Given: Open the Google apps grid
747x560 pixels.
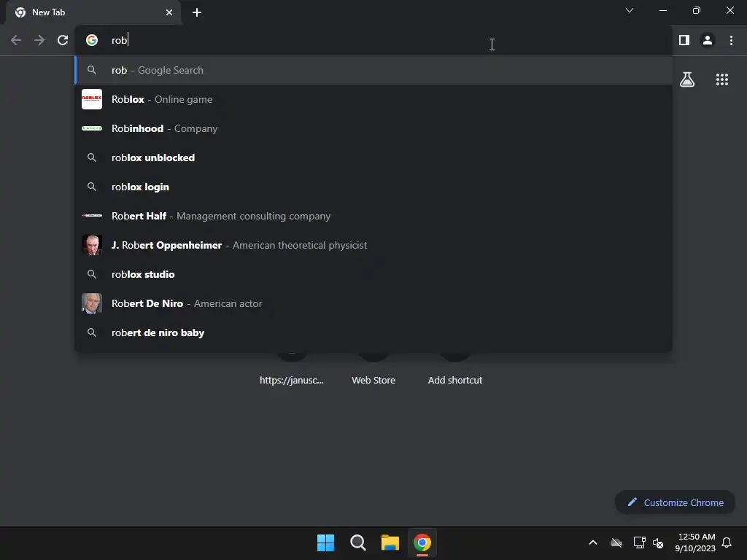Looking at the screenshot, I should pos(722,79).
